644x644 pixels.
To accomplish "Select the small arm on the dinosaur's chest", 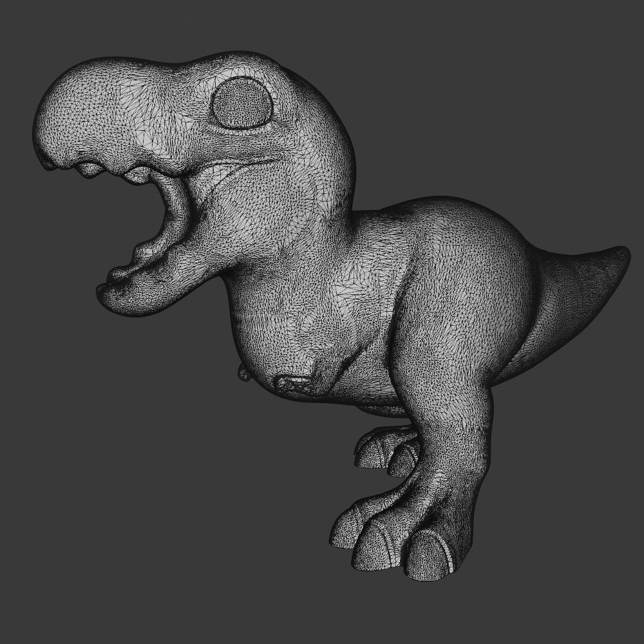I will 296,384.
